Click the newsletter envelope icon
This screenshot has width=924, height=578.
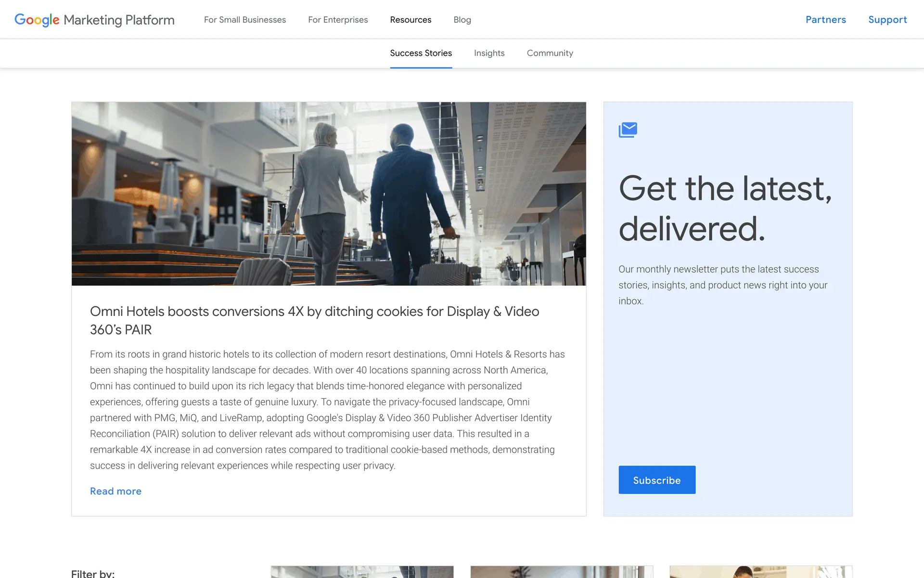628,130
